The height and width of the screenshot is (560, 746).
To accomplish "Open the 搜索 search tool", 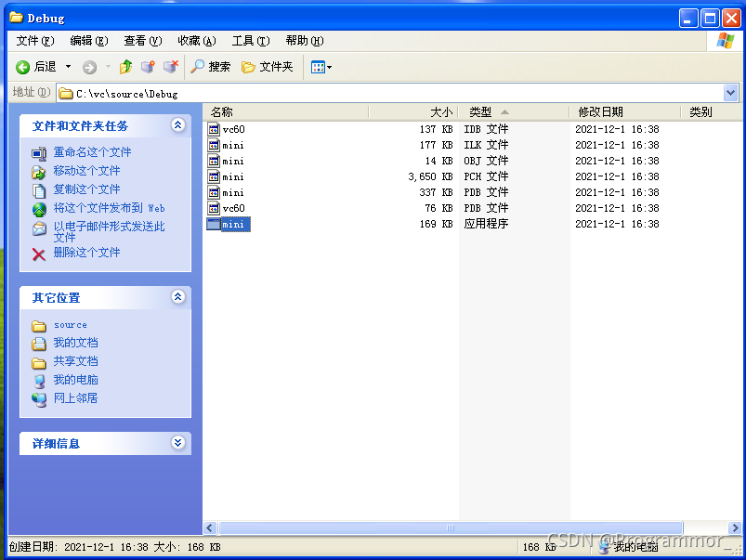I will tap(210, 67).
